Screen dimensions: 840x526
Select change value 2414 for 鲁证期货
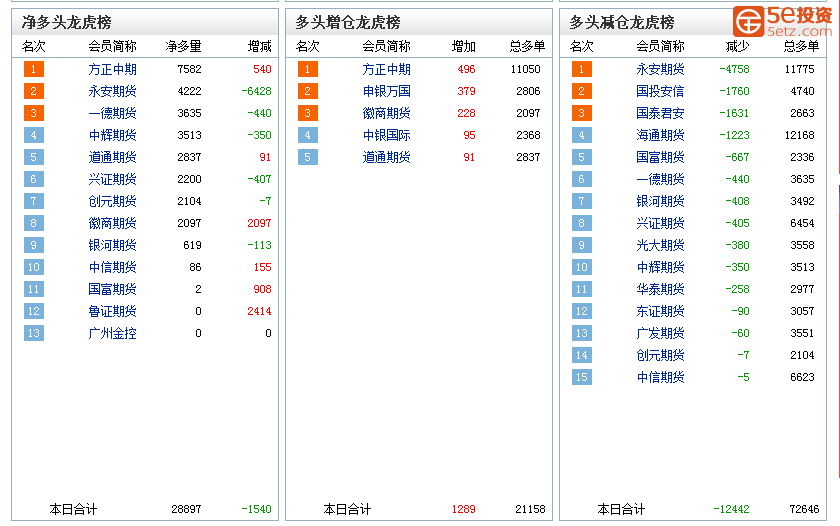(259, 311)
